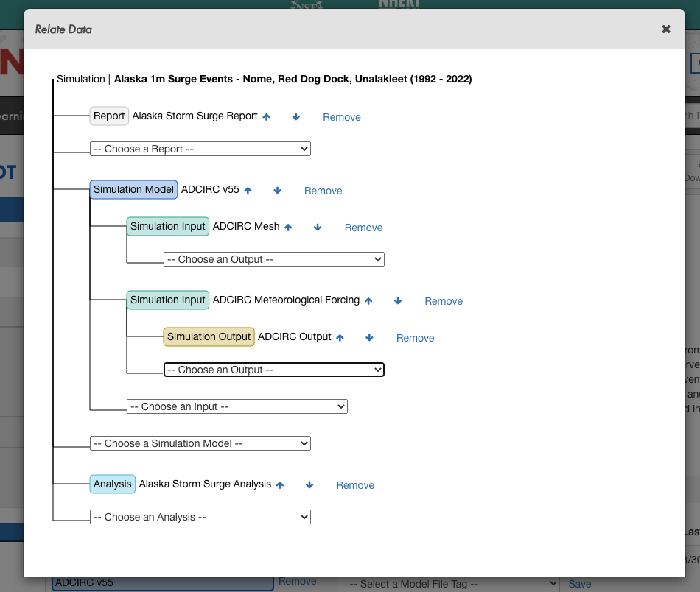The width and height of the screenshot is (700, 592).
Task: Move ADCIRC Output down
Action: click(369, 337)
